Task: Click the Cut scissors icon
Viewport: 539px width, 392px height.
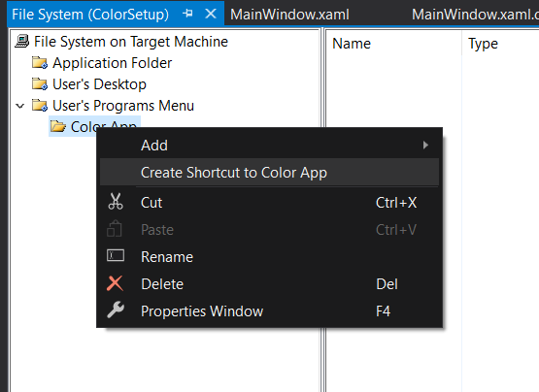Action: [116, 202]
